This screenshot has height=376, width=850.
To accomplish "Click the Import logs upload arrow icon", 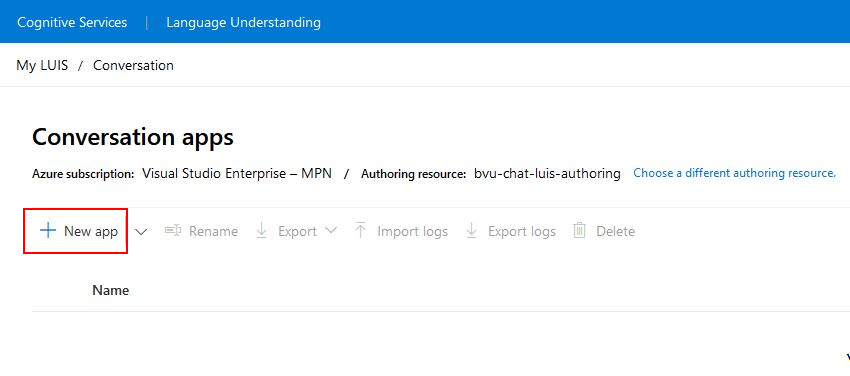I will click(360, 231).
